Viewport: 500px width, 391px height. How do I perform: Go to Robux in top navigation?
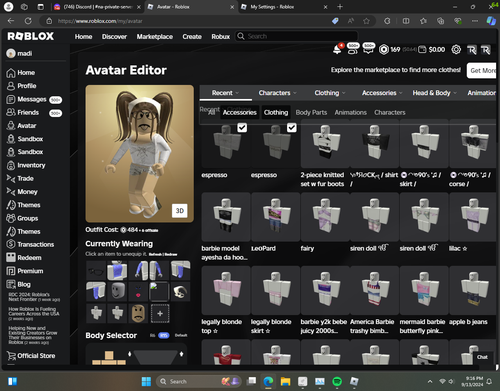(x=220, y=36)
